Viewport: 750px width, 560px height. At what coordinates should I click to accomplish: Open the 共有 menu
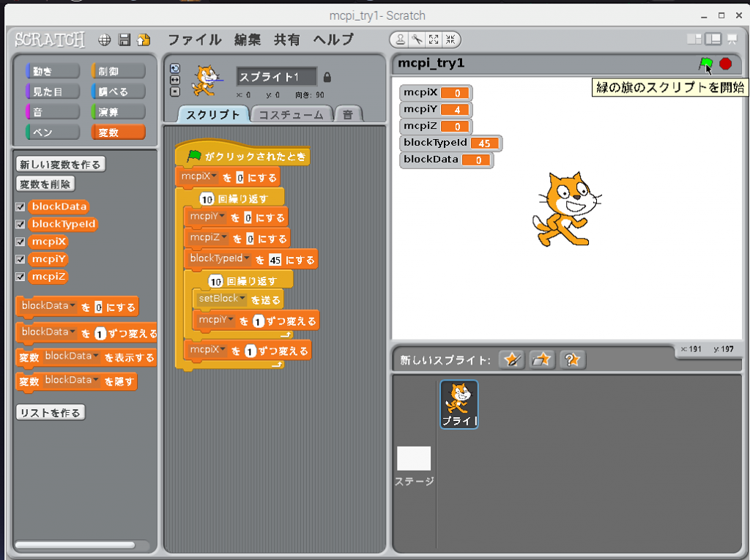[x=287, y=40]
